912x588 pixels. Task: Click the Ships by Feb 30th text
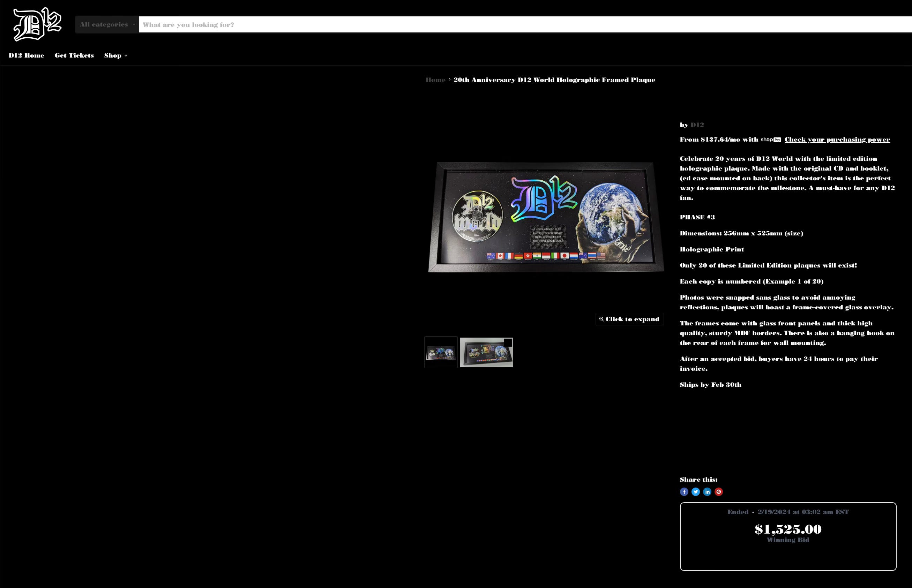pos(710,385)
